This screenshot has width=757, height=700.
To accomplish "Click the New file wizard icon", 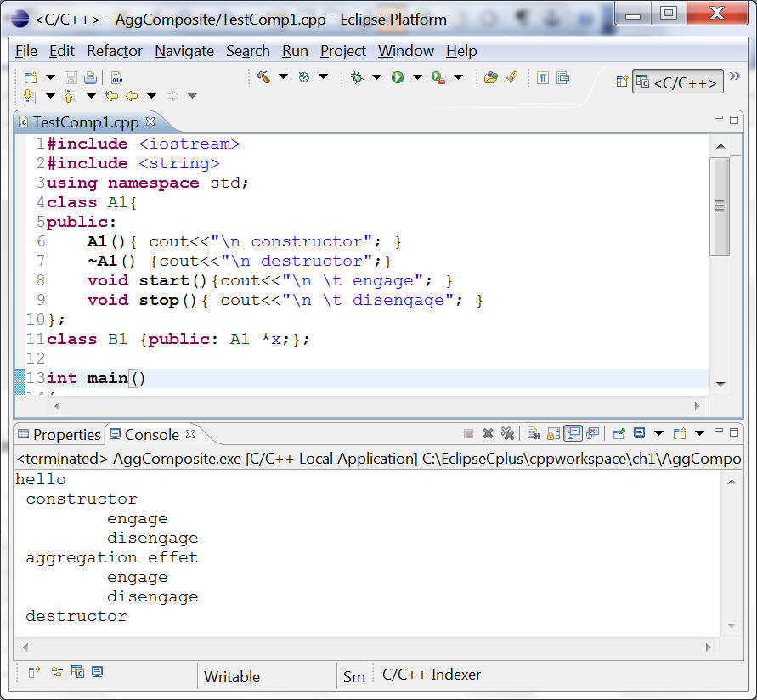I will pos(31,77).
